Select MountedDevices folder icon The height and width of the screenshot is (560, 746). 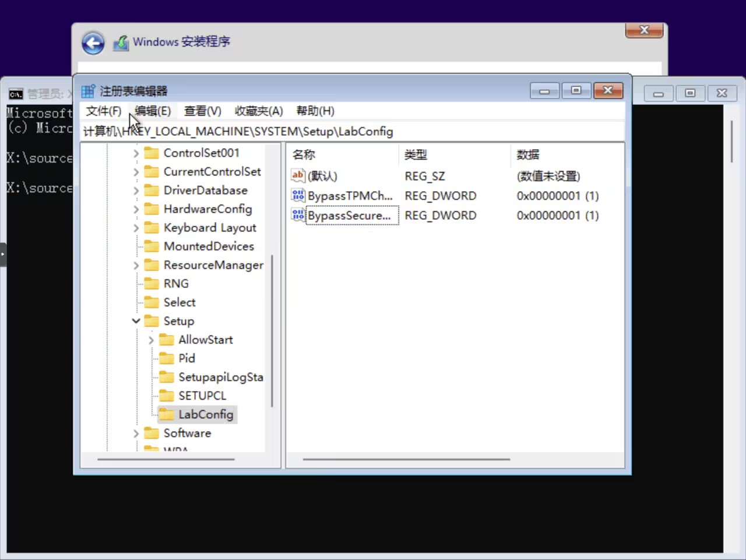[x=152, y=246]
